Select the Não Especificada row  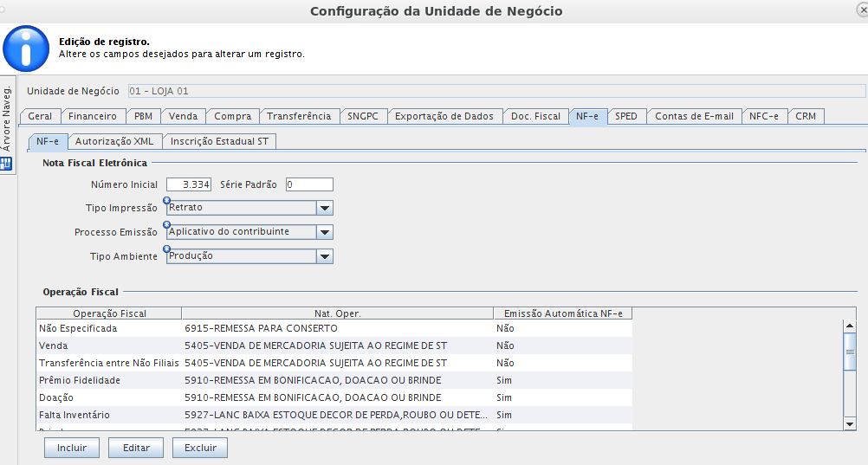point(334,328)
